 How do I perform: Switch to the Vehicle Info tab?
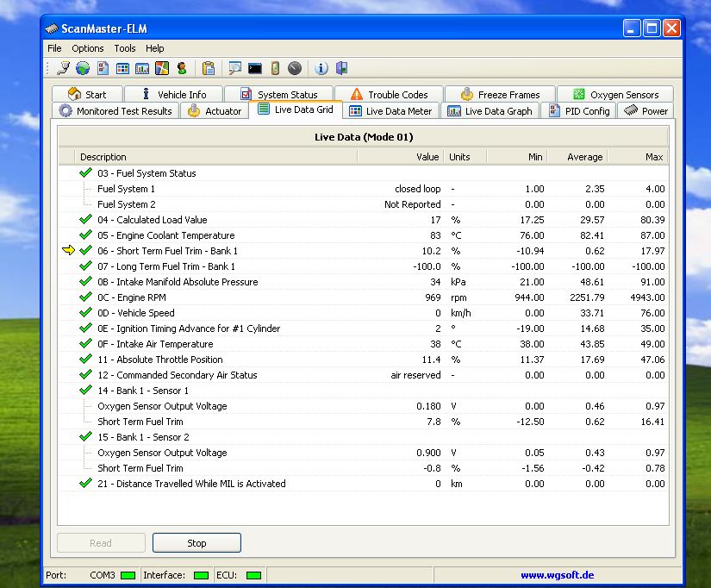coord(174,94)
